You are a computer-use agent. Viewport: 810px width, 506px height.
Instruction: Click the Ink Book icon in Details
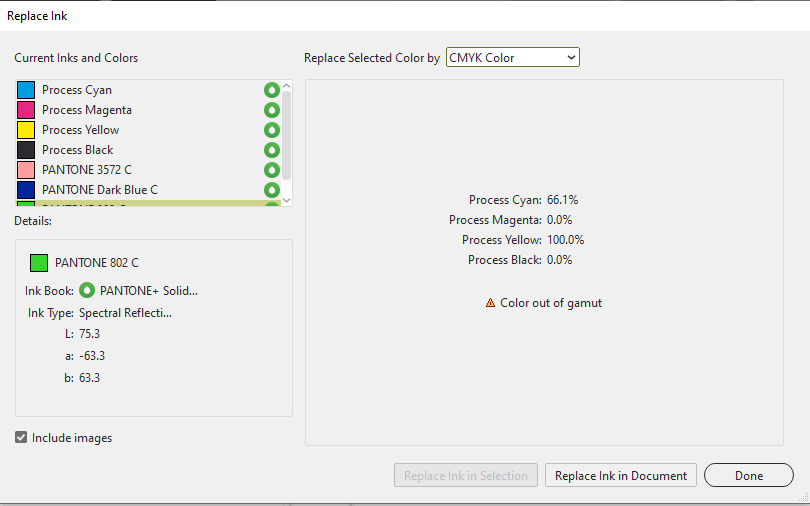[87, 291]
